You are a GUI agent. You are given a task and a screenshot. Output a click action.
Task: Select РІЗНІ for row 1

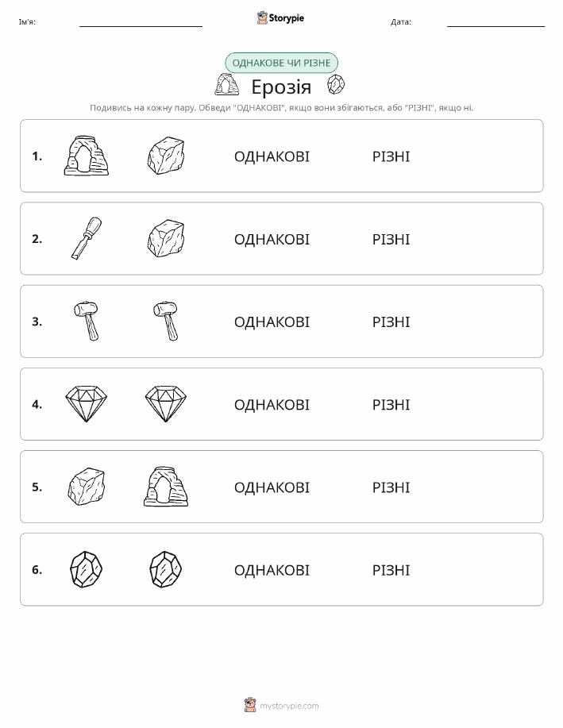(x=391, y=156)
